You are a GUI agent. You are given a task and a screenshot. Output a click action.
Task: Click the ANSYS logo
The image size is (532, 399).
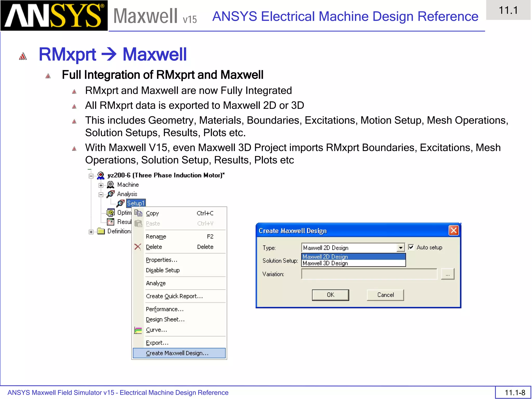[54, 16]
